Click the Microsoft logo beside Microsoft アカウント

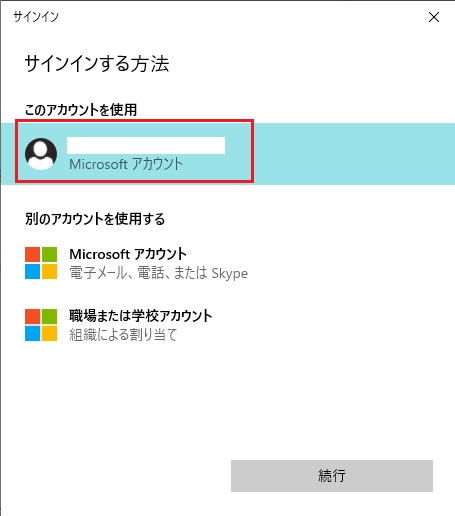pyautogui.click(x=41, y=263)
